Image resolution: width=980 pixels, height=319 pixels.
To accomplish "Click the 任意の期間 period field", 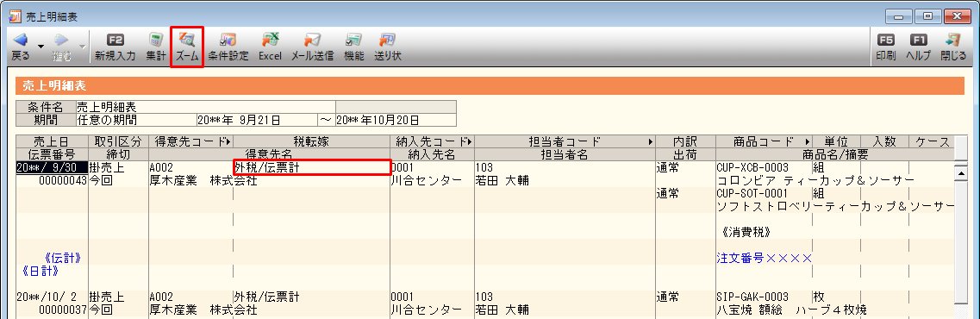I will 135,120.
